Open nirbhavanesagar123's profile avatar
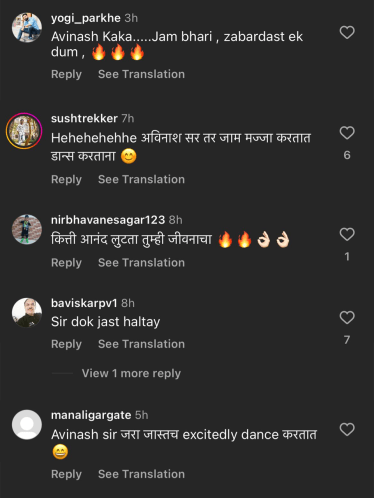The width and height of the screenshot is (374, 498). point(27,229)
